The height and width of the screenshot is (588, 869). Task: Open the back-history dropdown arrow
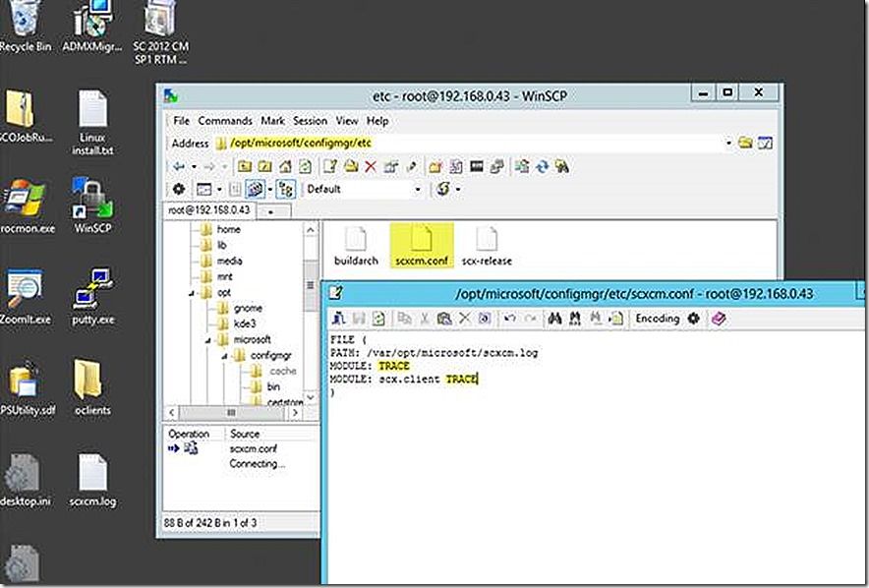(x=194, y=166)
